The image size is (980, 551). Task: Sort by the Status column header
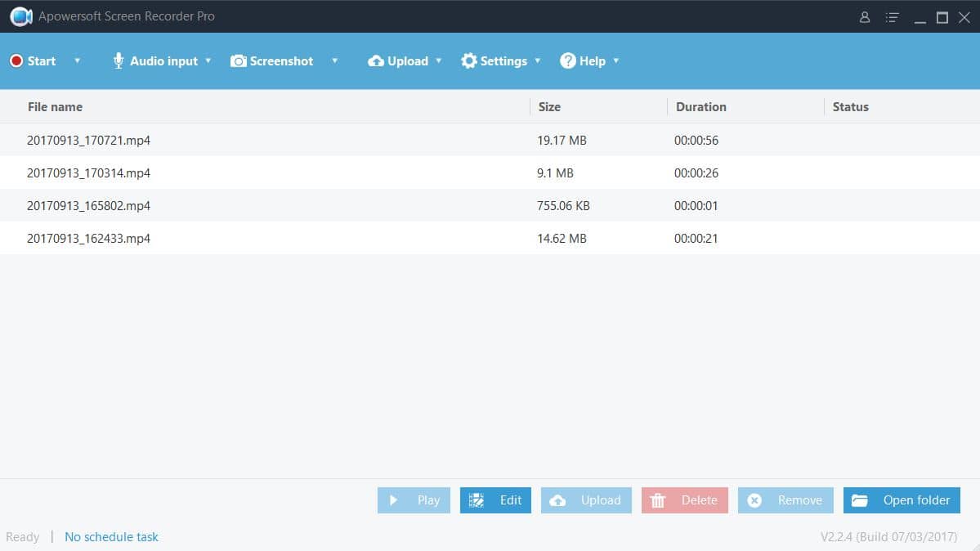click(x=850, y=107)
